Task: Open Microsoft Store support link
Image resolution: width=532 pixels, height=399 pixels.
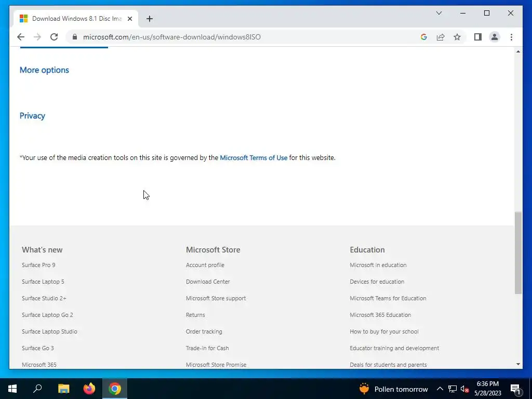Action: (216, 298)
